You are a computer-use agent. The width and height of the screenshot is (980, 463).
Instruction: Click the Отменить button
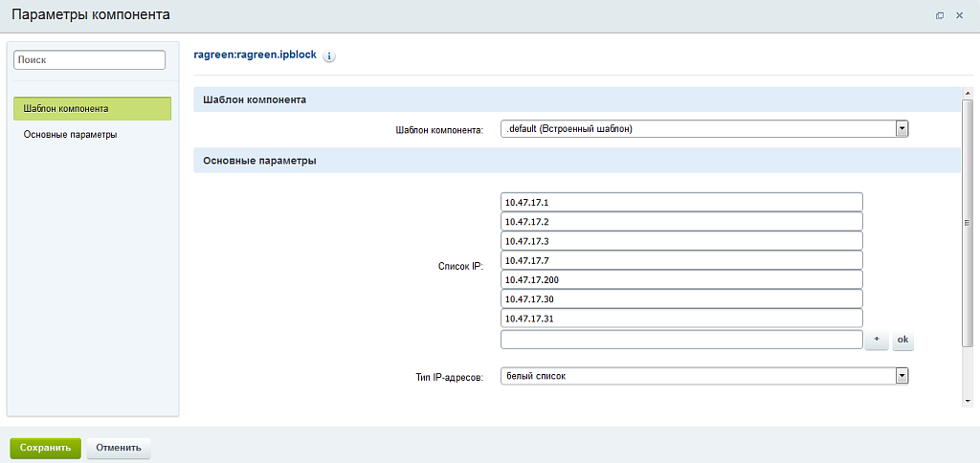pyautogui.click(x=118, y=447)
